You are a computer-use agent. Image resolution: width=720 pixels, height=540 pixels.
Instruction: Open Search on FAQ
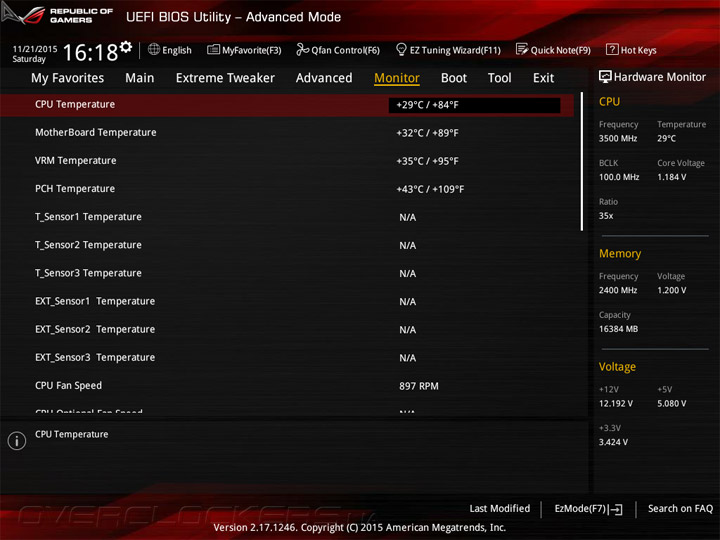(680, 509)
